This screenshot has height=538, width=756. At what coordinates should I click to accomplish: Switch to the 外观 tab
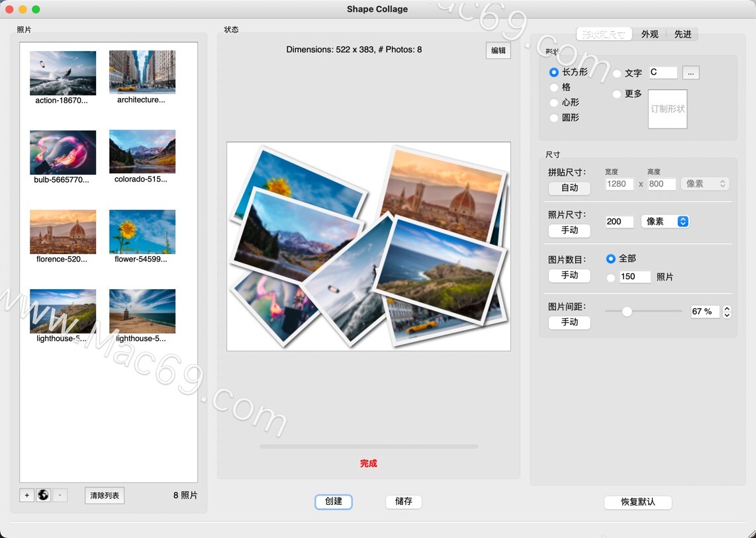tap(650, 34)
